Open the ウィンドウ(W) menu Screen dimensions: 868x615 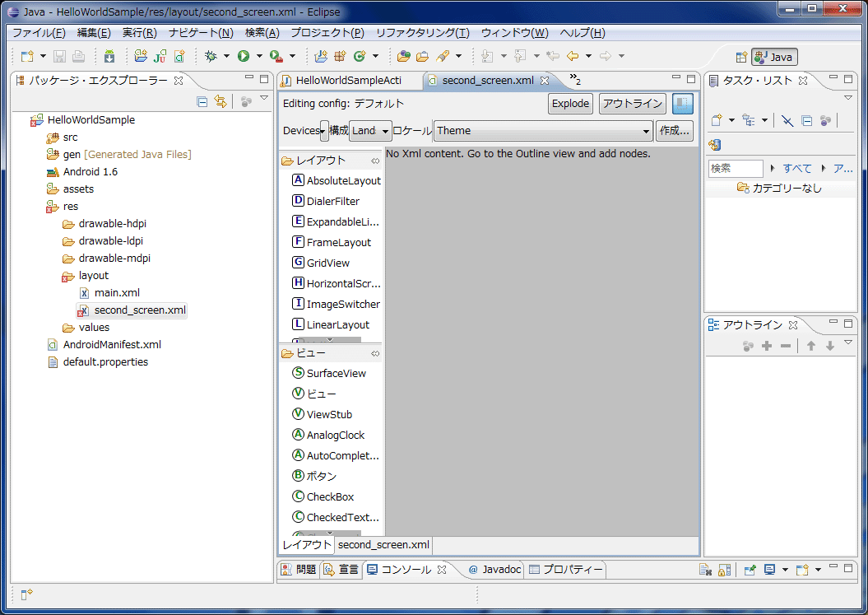tap(514, 33)
